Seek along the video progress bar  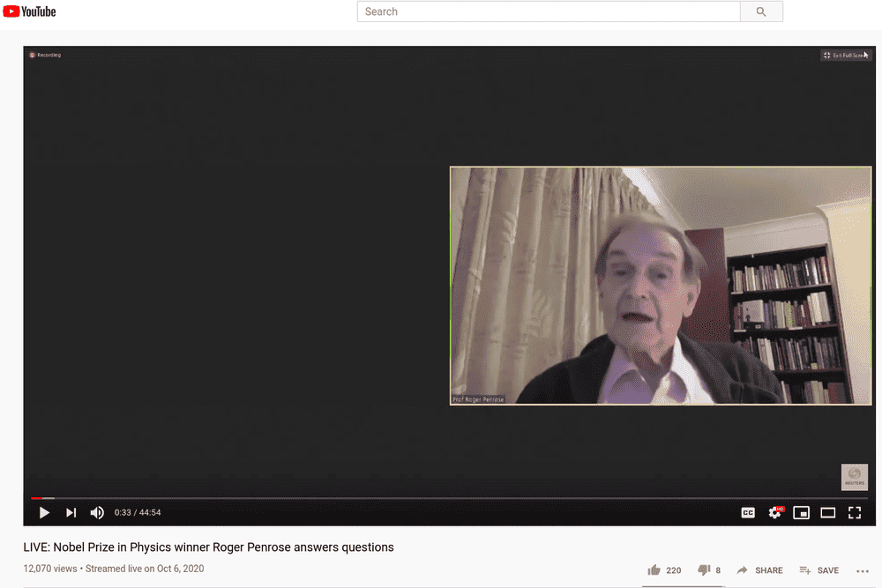pyautogui.click(x=450, y=498)
